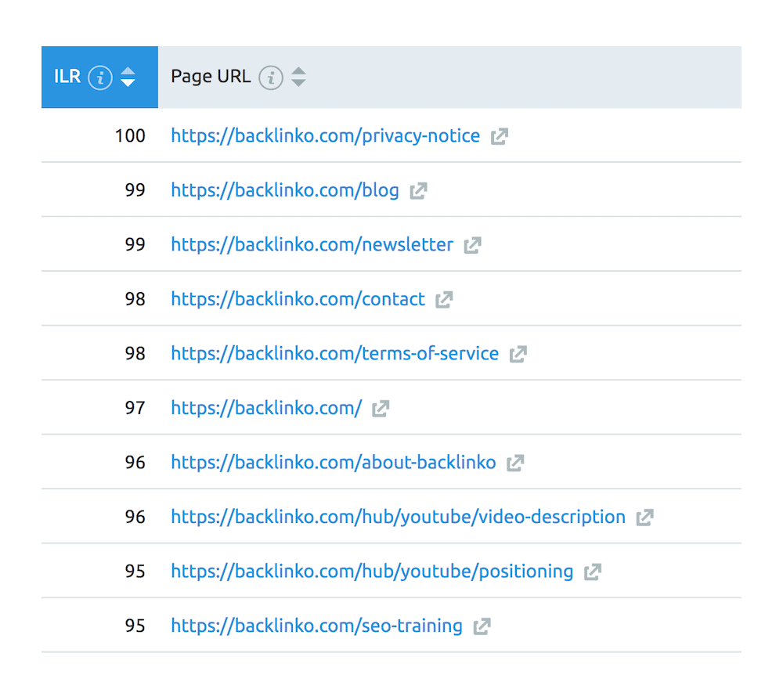The width and height of the screenshot is (783, 700).
Task: Open external link icon for privacy-notice
Action: click(x=500, y=136)
